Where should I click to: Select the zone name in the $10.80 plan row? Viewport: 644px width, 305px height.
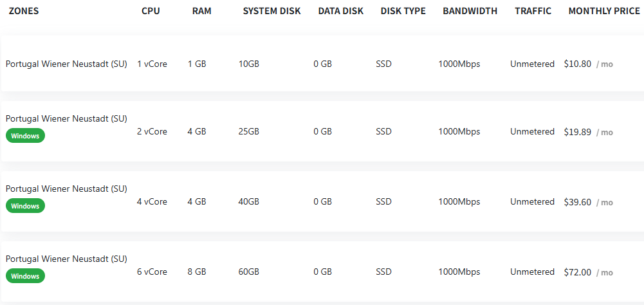pyautogui.click(x=66, y=64)
